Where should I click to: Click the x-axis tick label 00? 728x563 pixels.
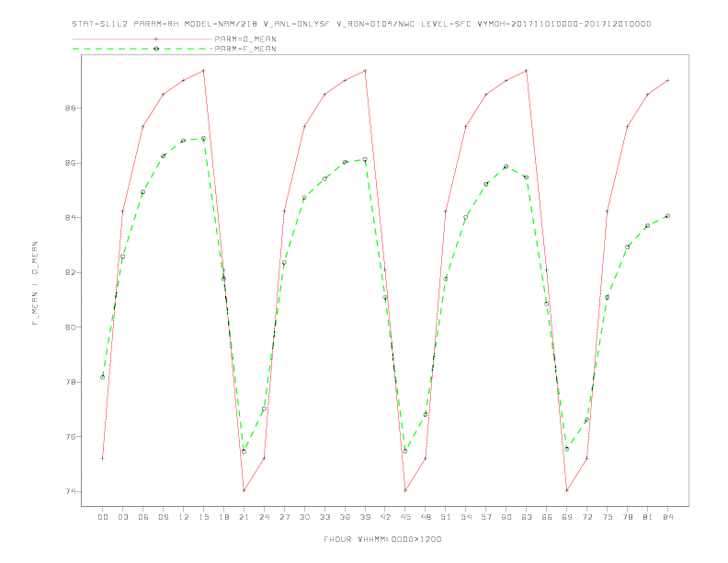pyautogui.click(x=103, y=517)
